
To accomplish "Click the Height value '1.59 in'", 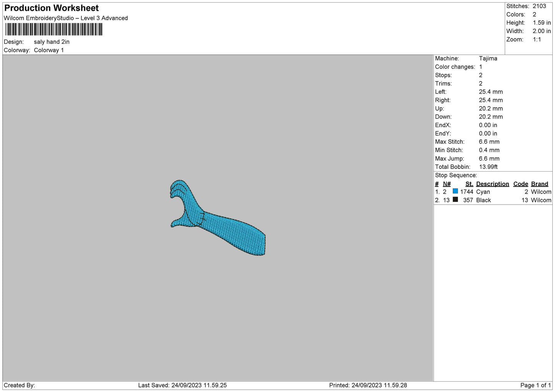I will pos(542,23).
